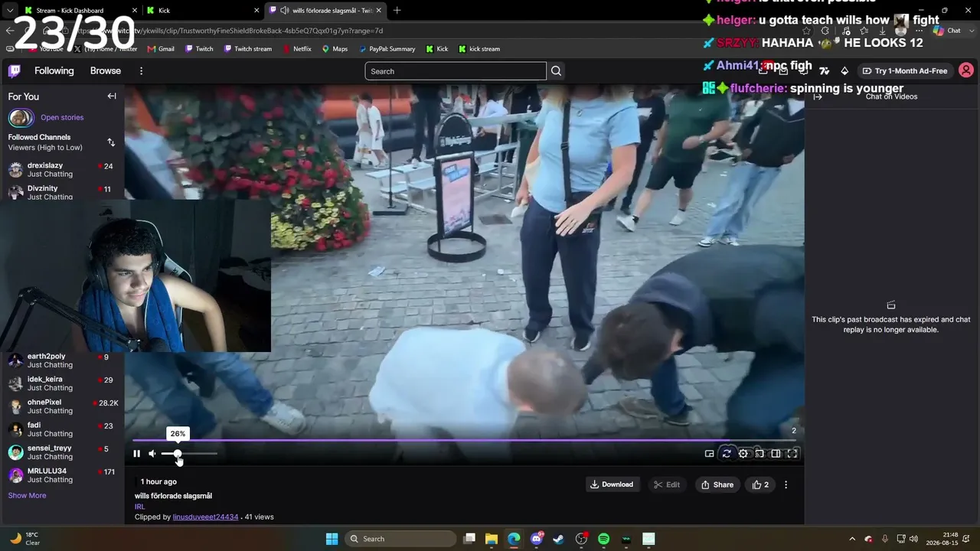Share the clip
Viewport: 980px width, 551px height.
(717, 484)
